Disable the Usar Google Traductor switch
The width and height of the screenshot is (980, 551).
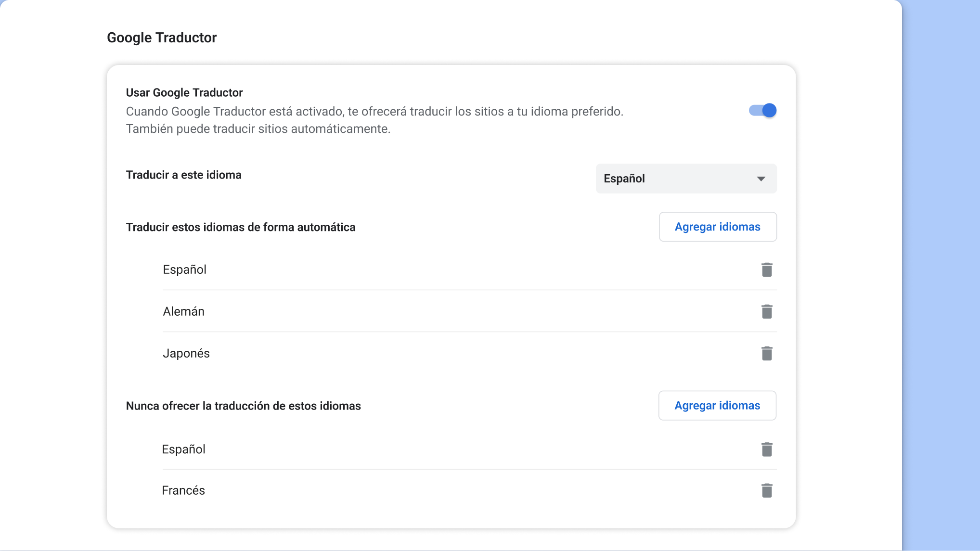point(762,110)
